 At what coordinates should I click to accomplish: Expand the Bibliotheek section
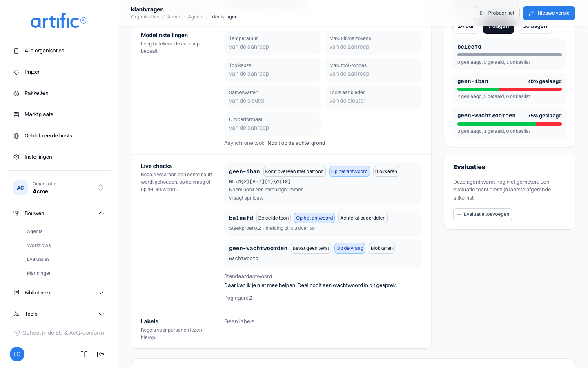(x=59, y=293)
